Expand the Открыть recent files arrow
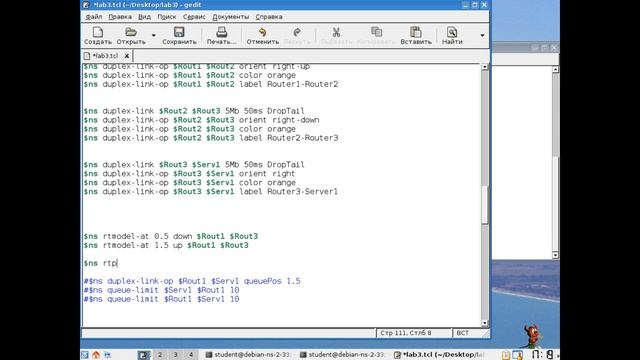Viewport: 640px width, 360px height. pyautogui.click(x=153, y=36)
